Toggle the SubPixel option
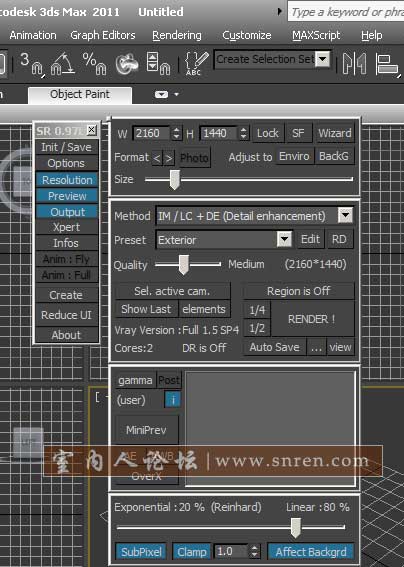The image size is (404, 567). (141, 552)
